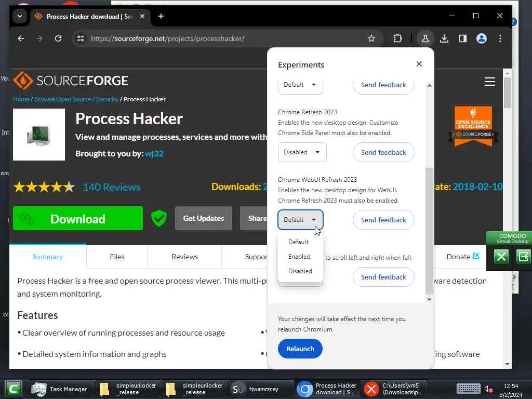532x399 pixels.
Task: Click the browser Back arrow
Action: 21,38
